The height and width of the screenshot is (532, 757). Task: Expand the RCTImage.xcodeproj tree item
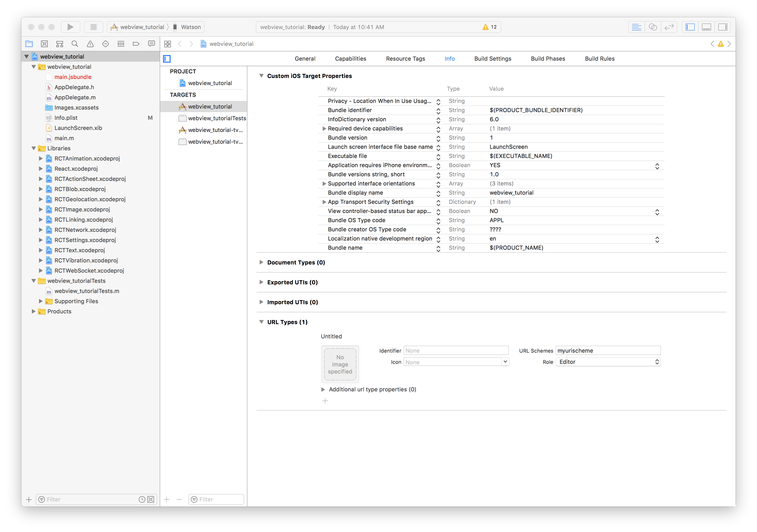click(41, 209)
